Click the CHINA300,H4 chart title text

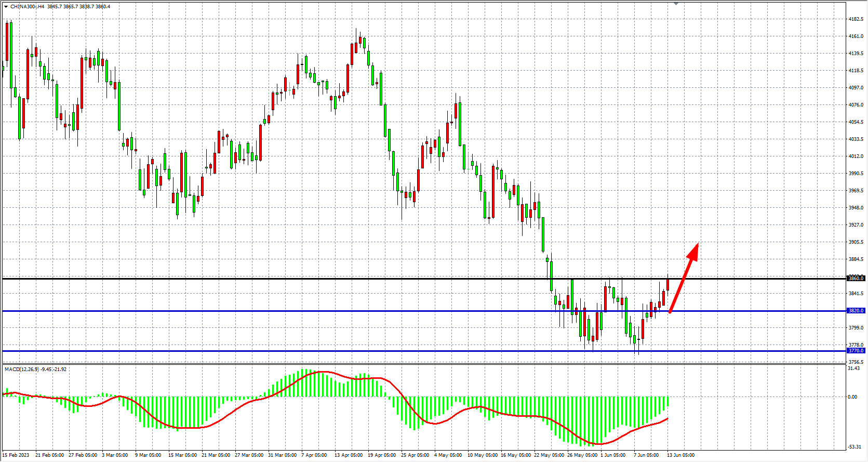click(x=27, y=7)
